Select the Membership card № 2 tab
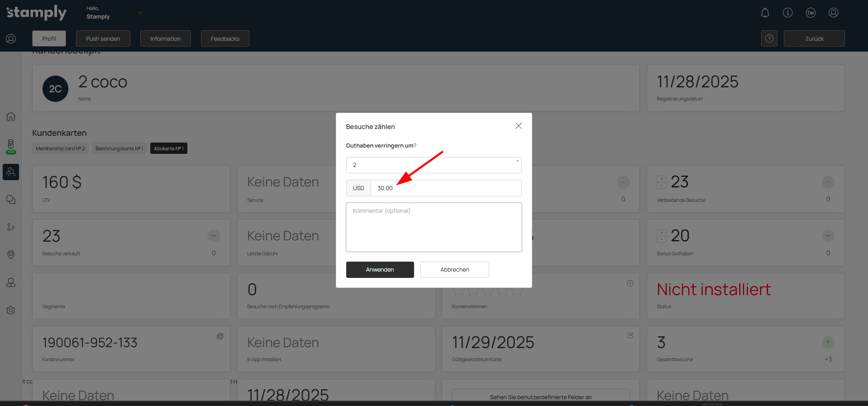This screenshot has height=406, width=868. tap(60, 148)
